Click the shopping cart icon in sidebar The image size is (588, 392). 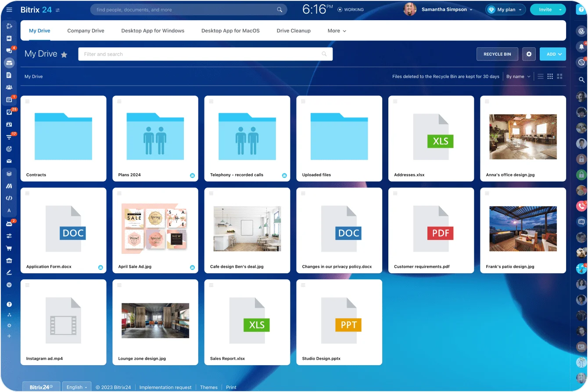pos(9,248)
